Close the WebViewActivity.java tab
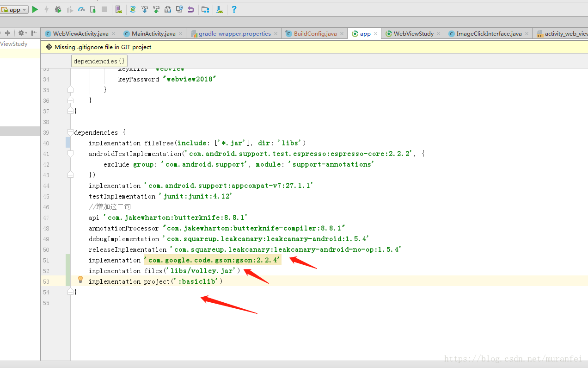The image size is (588, 368). point(114,34)
